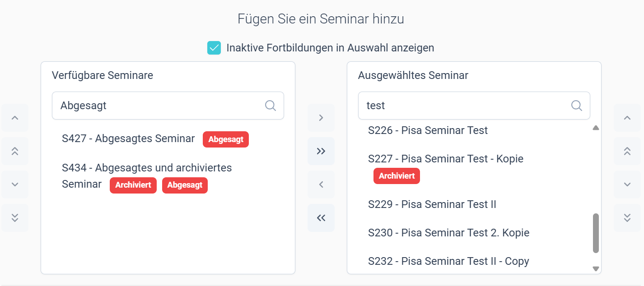This screenshot has width=644, height=286.
Task: Click search icon in Ausgewähltes Seminar
Action: click(x=577, y=106)
